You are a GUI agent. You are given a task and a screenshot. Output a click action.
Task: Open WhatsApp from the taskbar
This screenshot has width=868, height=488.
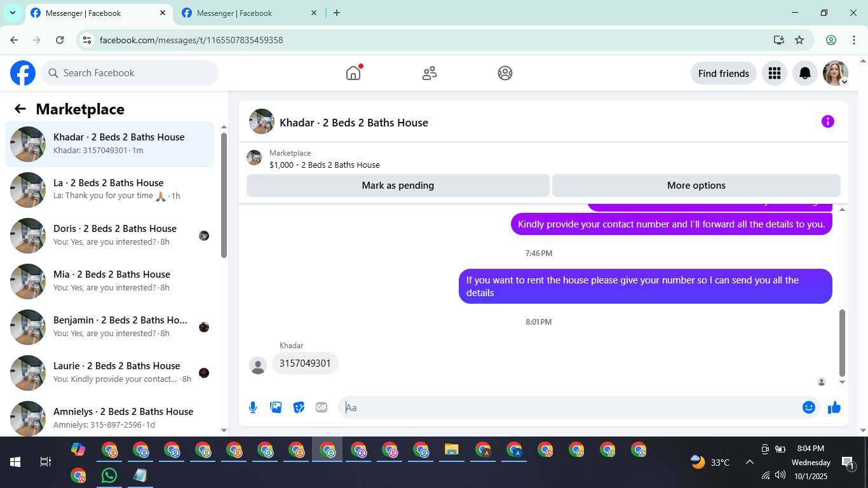pyautogui.click(x=109, y=475)
